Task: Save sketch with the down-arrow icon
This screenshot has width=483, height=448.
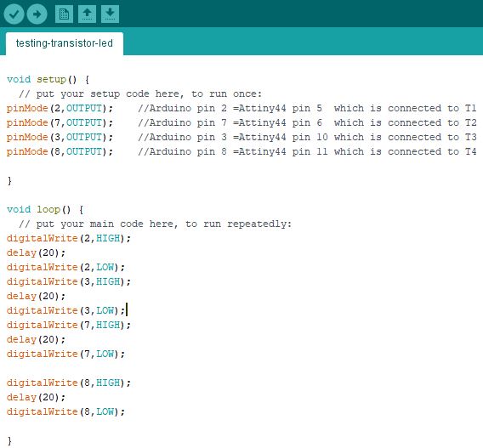Action: 110,14
